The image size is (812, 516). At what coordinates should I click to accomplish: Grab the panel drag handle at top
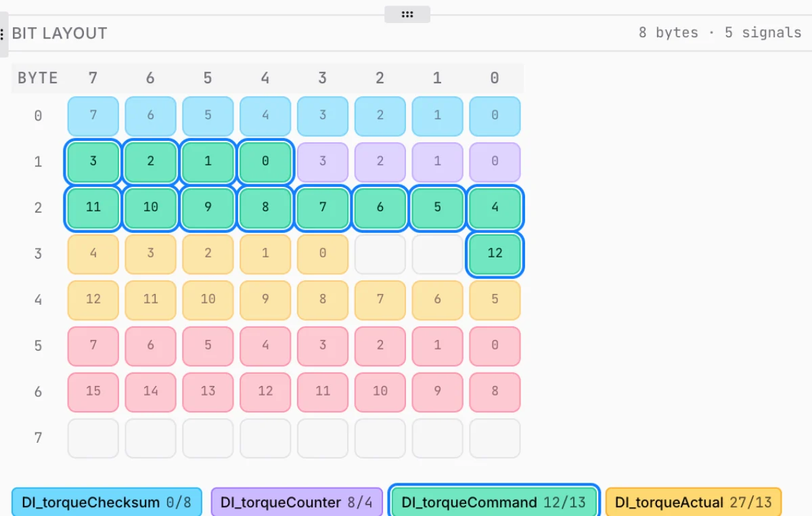407,14
